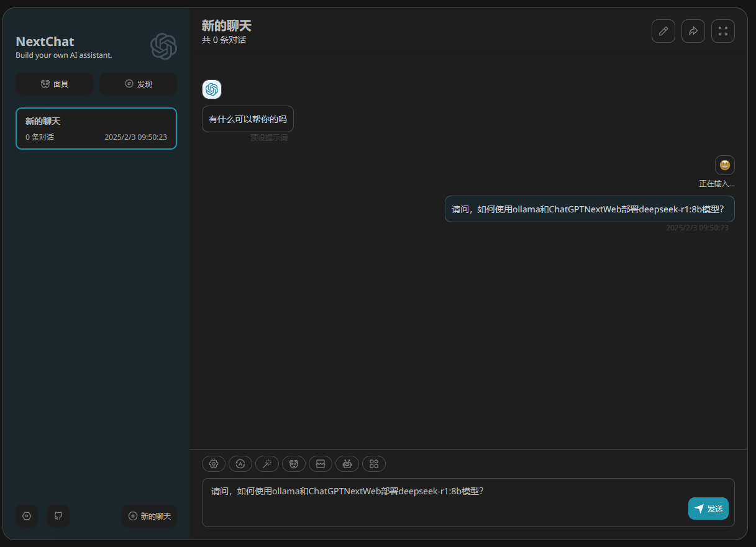Open chat settings via gear icon
Screen dimensions: 756x547
[214, 464]
